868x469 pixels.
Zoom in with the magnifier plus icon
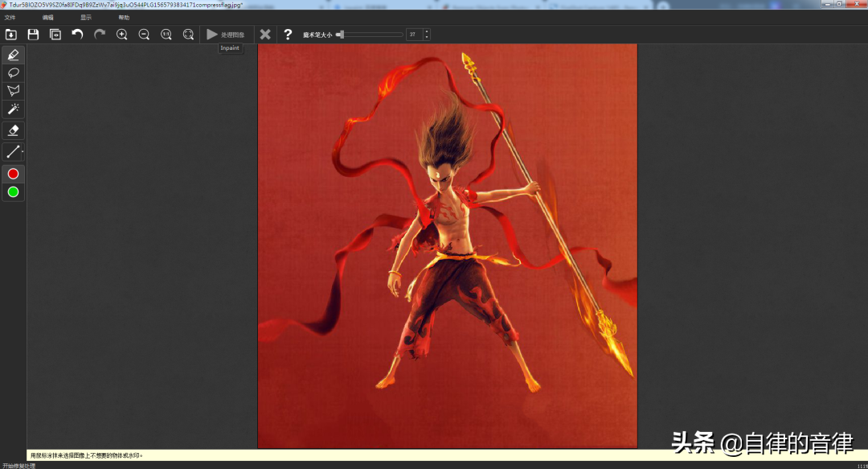coord(122,35)
